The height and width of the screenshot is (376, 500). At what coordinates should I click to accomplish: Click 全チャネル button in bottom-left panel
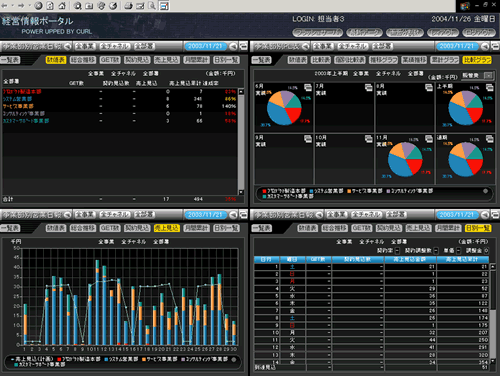[x=115, y=215]
